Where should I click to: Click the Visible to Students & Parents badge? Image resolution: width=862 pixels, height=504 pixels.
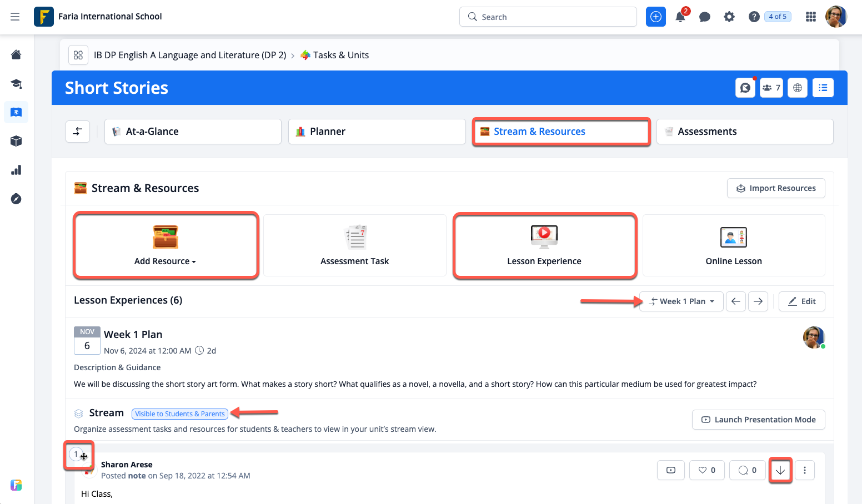[x=180, y=414]
